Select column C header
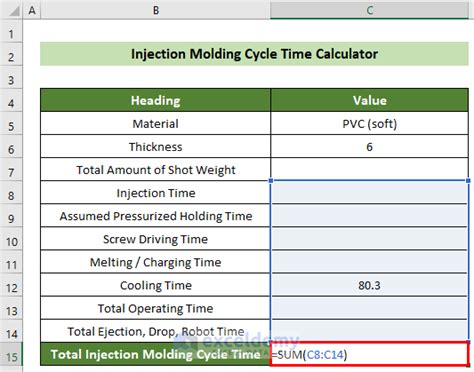Viewport: 474px width, 372px height. pos(369,10)
